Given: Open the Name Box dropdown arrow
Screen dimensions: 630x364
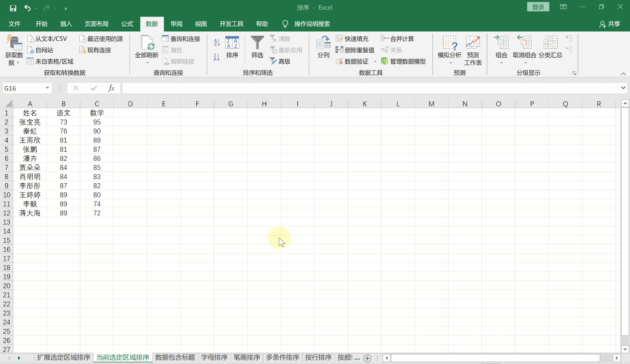Looking at the screenshot, I should pyautogui.click(x=48, y=88).
